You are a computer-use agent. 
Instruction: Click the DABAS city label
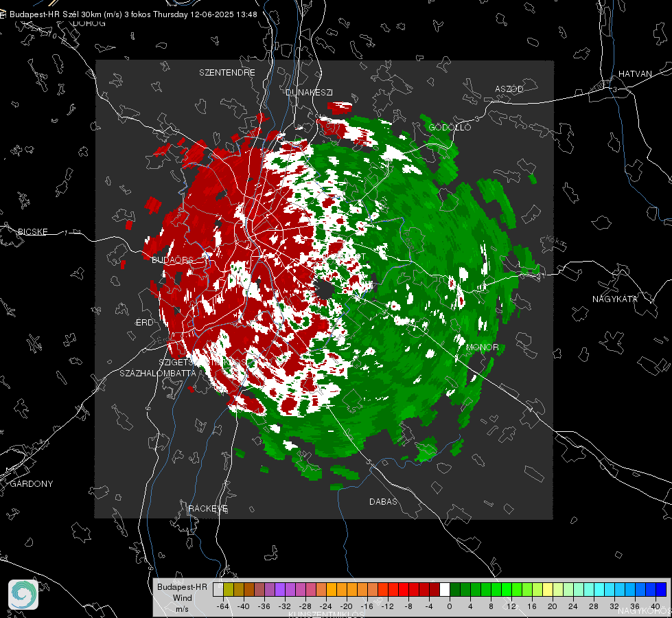coord(383,501)
